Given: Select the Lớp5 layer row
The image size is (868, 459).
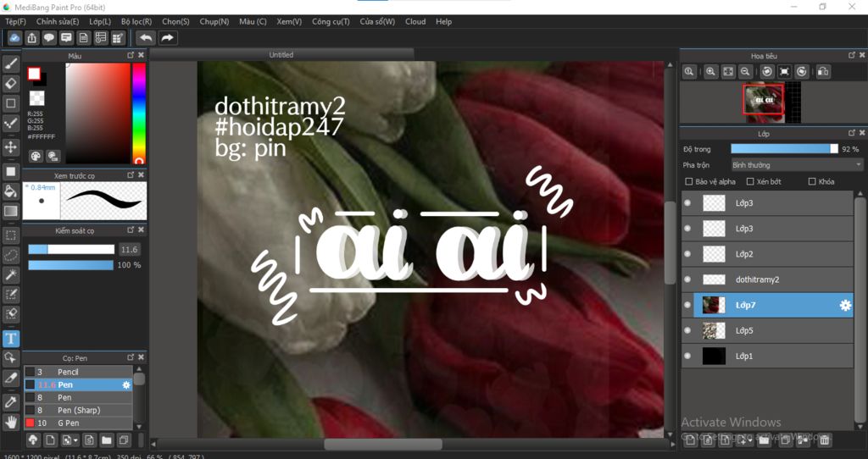Looking at the screenshot, I should click(x=767, y=330).
